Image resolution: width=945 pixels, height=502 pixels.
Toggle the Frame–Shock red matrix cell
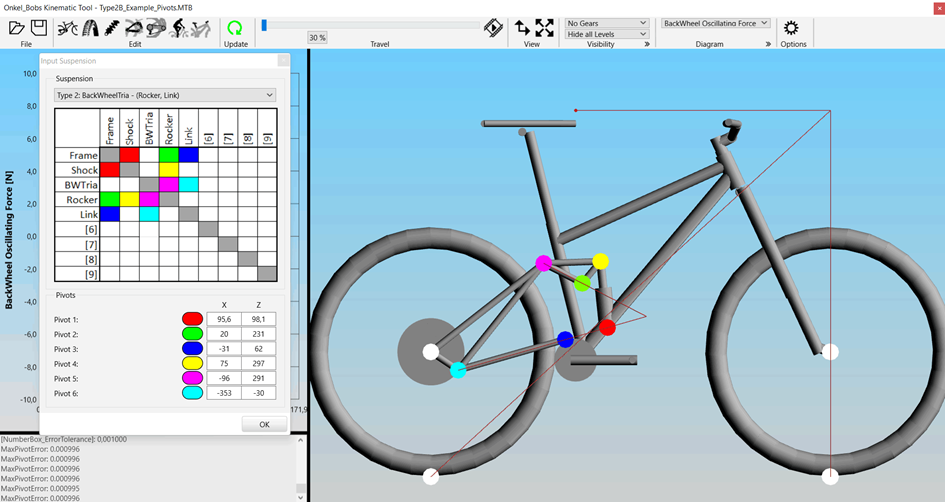click(129, 155)
